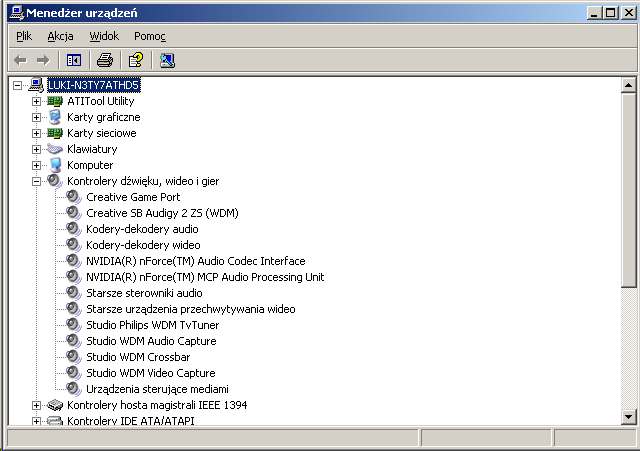Close the Menedżer urządzeń window
Image resolution: width=640 pixels, height=451 pixels.
tap(629, 13)
